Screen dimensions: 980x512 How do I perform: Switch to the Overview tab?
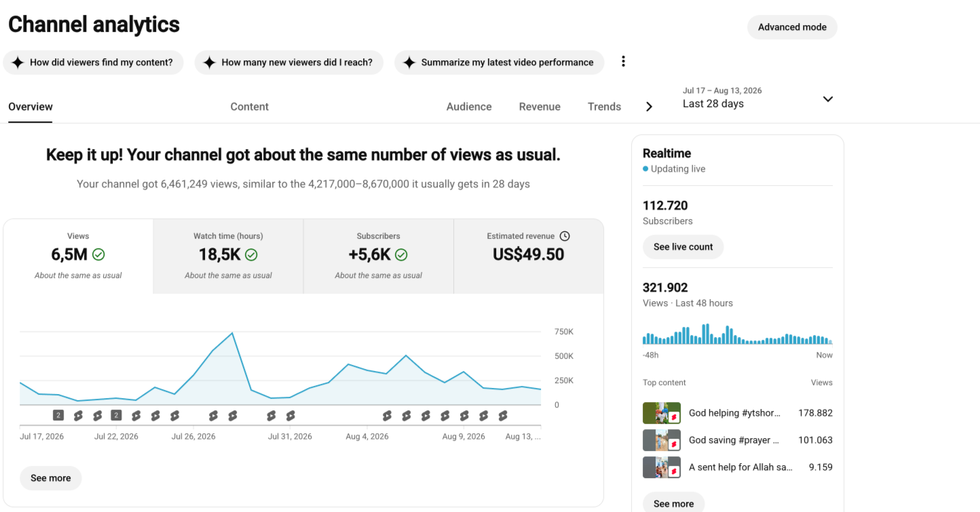[x=31, y=106]
